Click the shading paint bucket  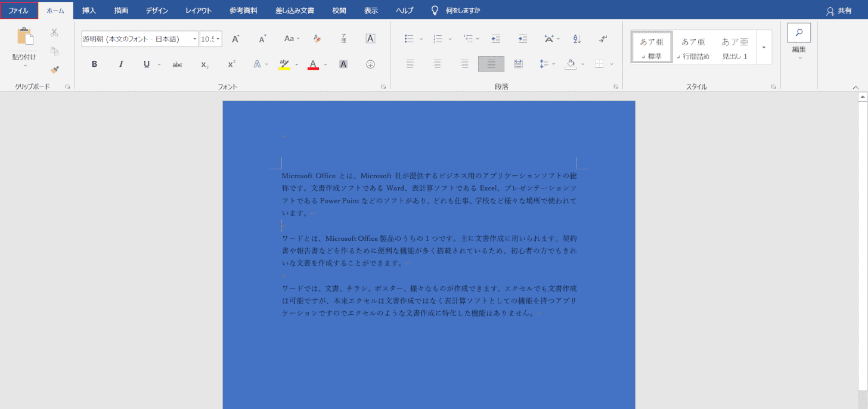click(571, 64)
